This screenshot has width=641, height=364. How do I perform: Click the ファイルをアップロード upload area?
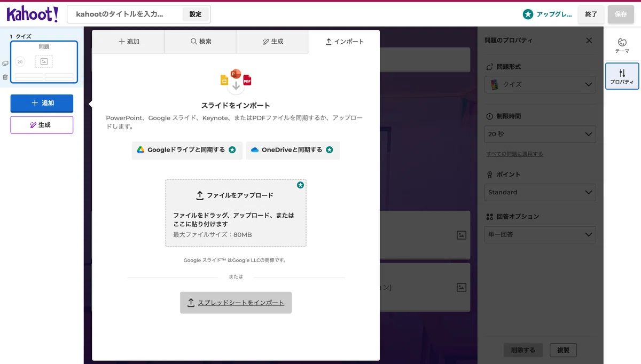pyautogui.click(x=236, y=213)
